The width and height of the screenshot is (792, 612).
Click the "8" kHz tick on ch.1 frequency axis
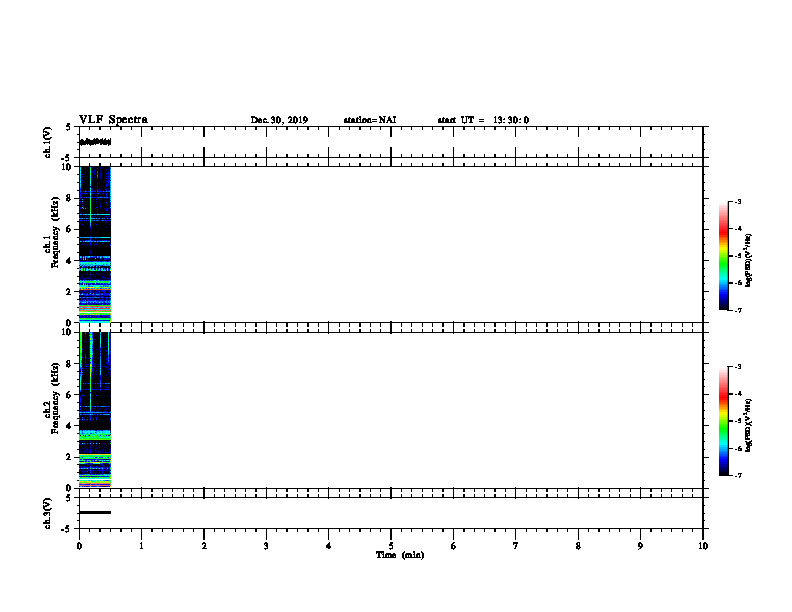(x=69, y=198)
